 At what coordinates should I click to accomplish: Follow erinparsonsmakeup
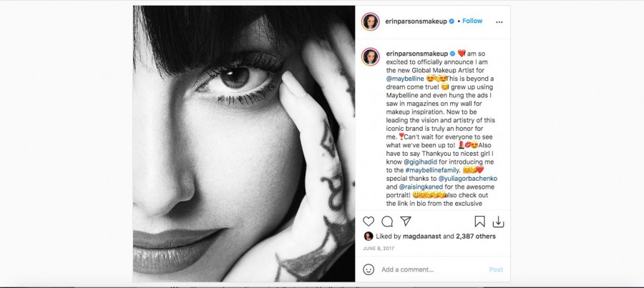coord(472,21)
